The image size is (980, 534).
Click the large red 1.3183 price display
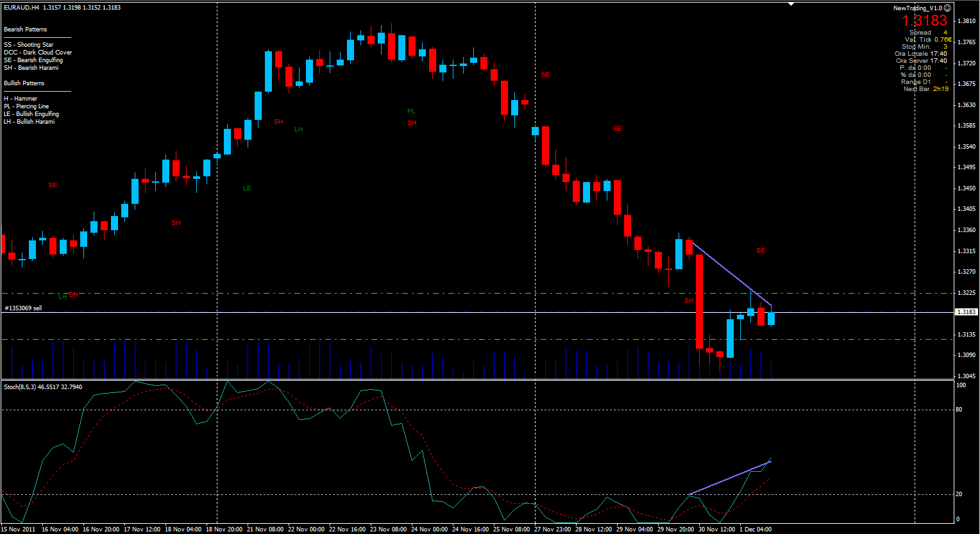pyautogui.click(x=925, y=21)
